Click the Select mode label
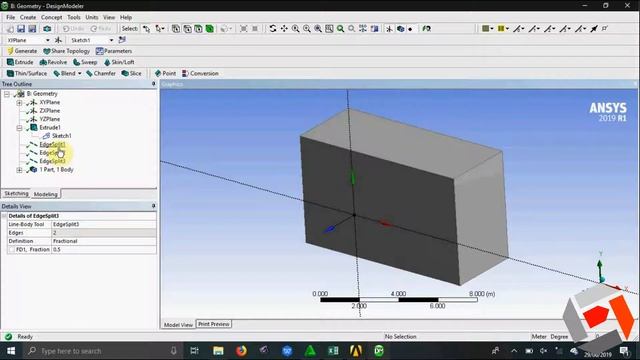Image resolution: width=640 pixels, height=360 pixels. click(129, 29)
